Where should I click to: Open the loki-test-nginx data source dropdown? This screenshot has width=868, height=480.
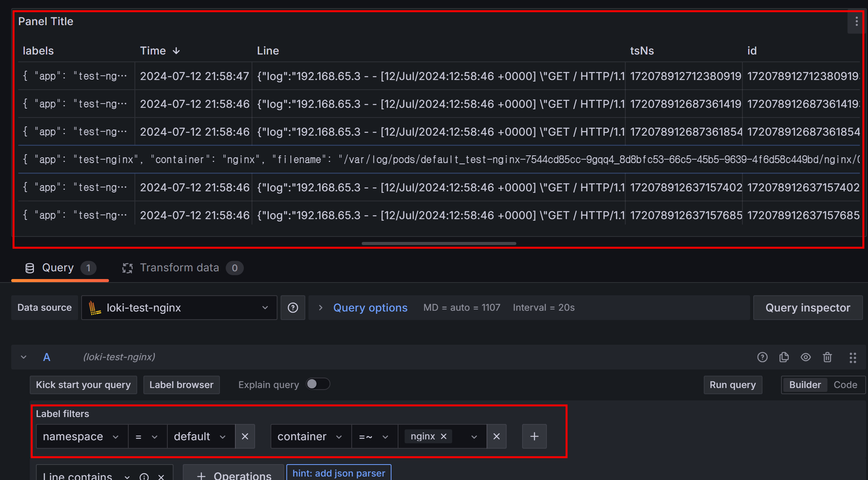[179, 308]
